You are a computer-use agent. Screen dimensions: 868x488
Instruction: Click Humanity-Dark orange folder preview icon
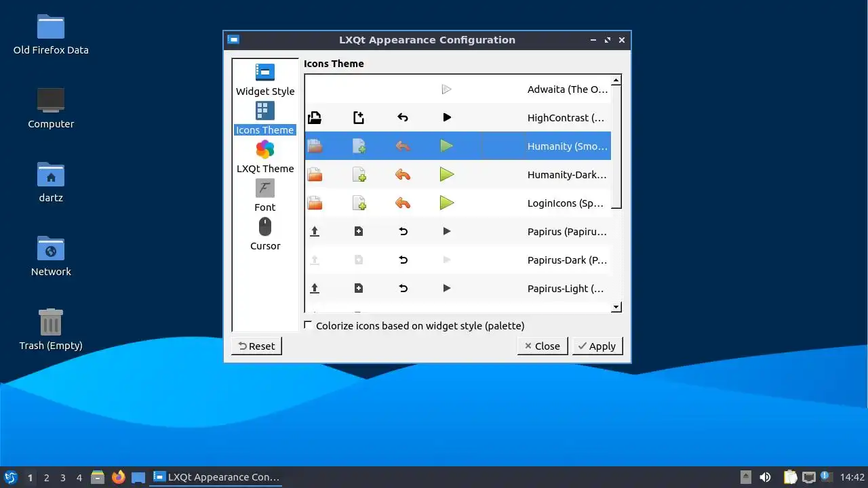[x=315, y=175]
